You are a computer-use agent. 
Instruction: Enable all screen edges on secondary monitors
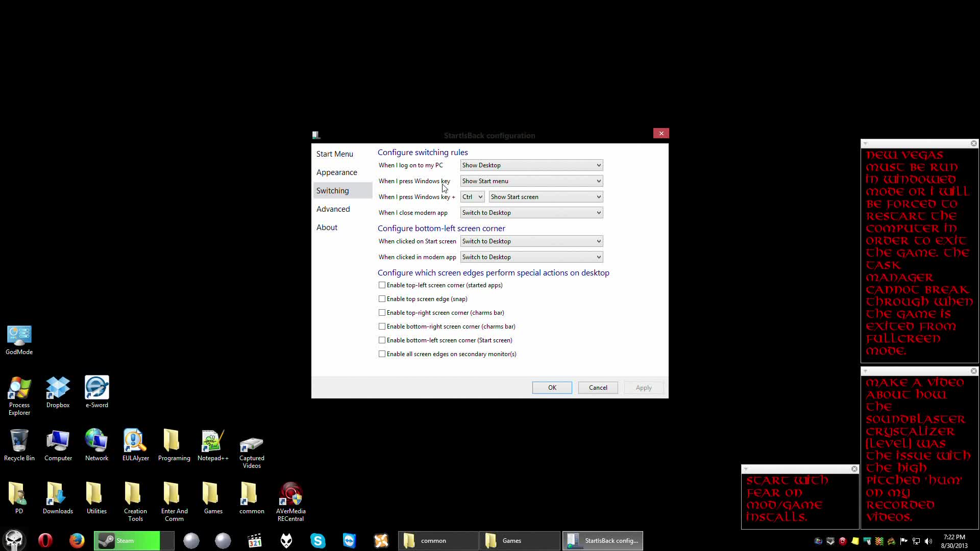(382, 354)
